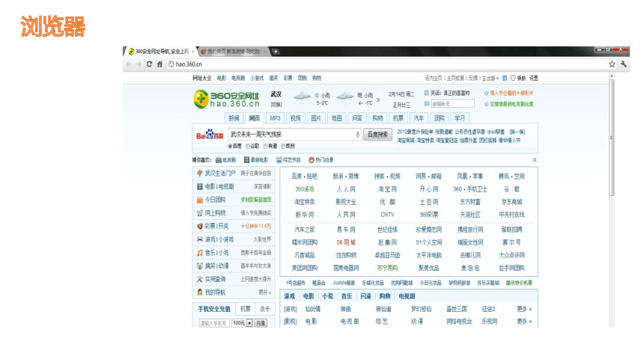Switch to the MP3 search tab

coord(275,118)
